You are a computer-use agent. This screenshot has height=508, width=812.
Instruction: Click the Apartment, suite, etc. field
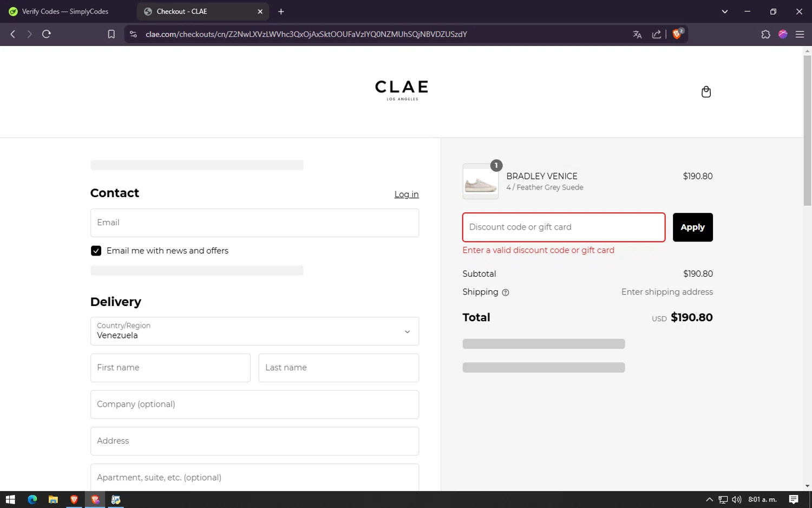coord(254,477)
